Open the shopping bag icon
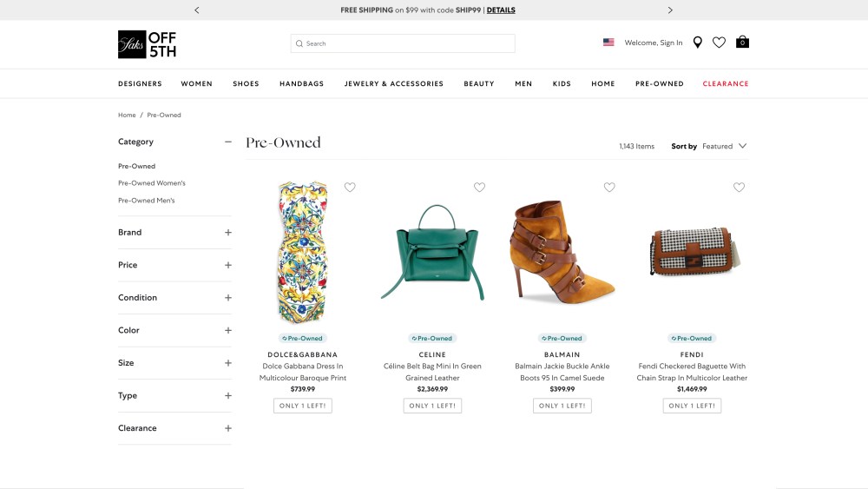 tap(742, 42)
